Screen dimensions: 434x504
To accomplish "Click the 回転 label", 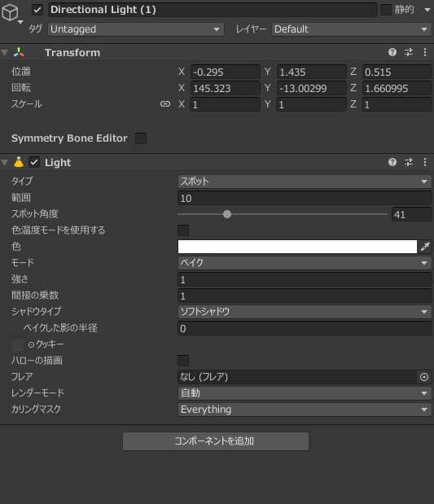I will (x=21, y=88).
